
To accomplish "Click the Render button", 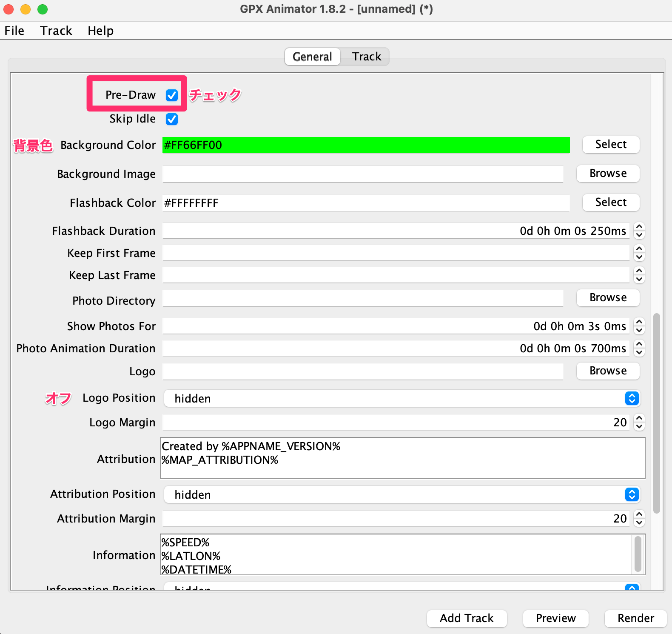I will pos(635,618).
